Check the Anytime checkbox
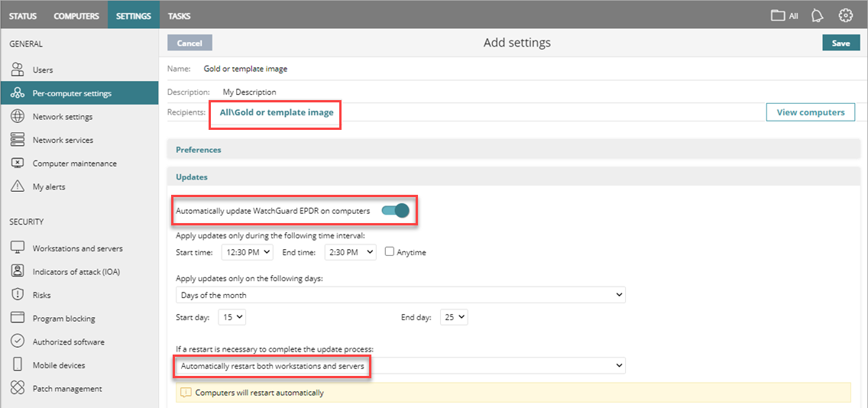Image resolution: width=868 pixels, height=408 pixels. 390,252
